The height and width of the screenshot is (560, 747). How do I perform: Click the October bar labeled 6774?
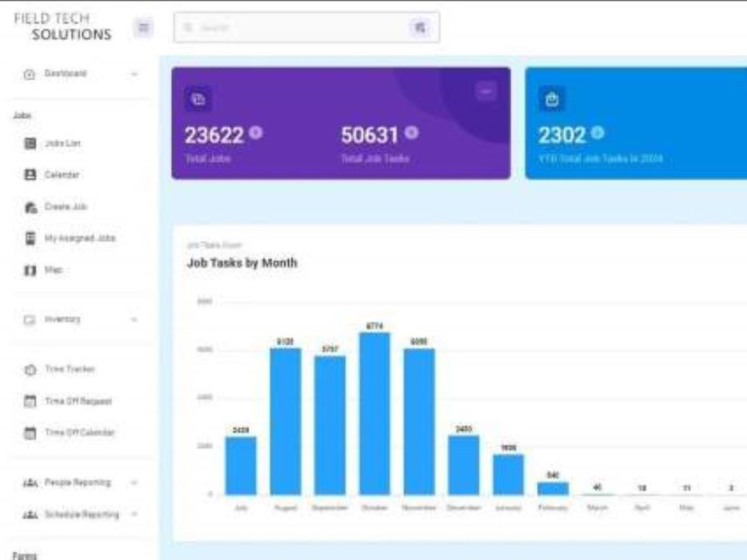click(374, 414)
